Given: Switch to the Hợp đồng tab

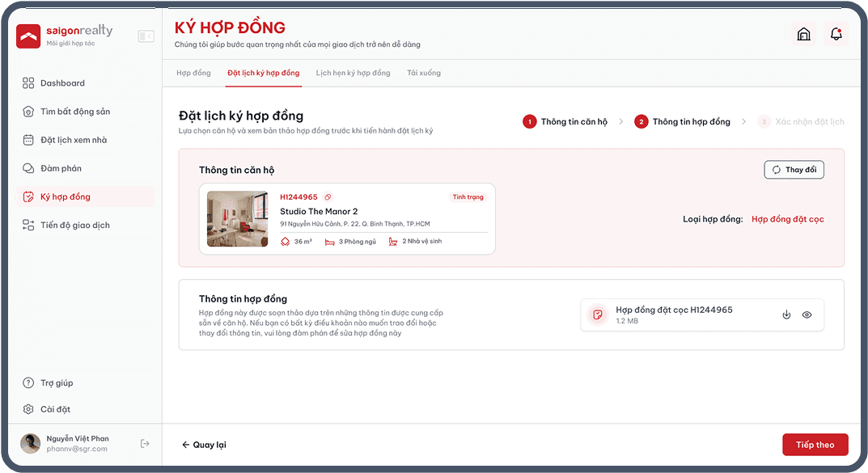Looking at the screenshot, I should [x=194, y=73].
